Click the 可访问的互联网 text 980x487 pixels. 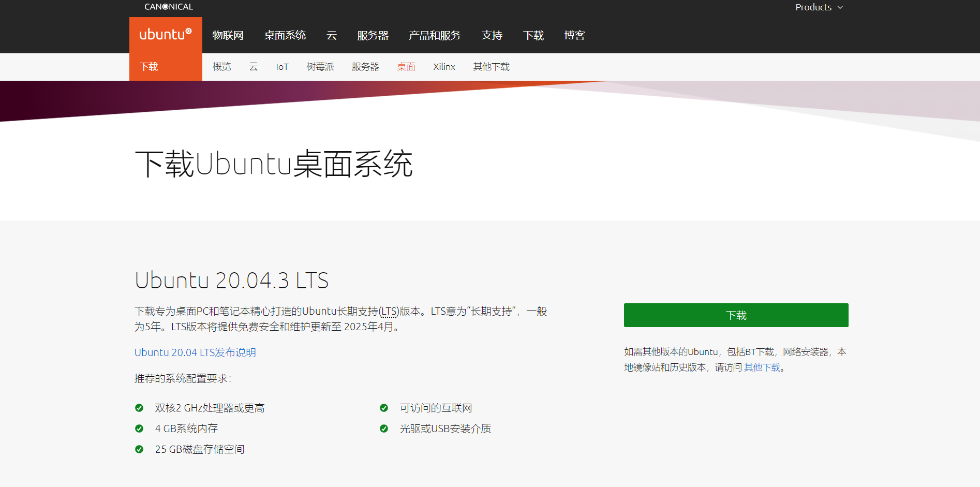coord(436,408)
